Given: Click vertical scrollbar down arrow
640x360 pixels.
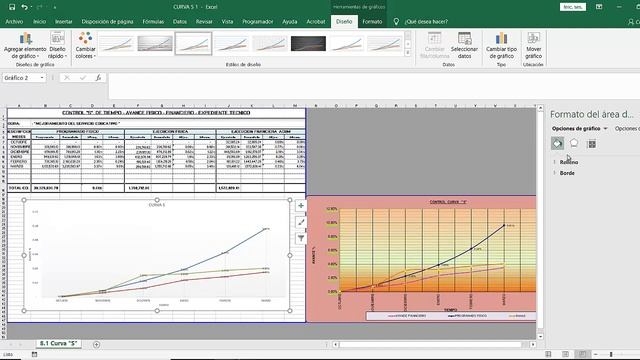Looking at the screenshot, I should click(x=540, y=336).
